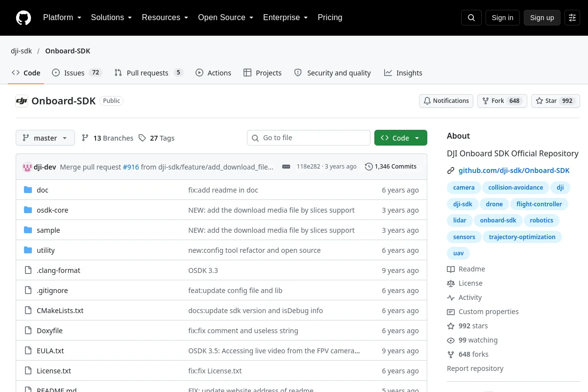
Task: Open the Pull requests tab
Action: pyautogui.click(x=148, y=73)
